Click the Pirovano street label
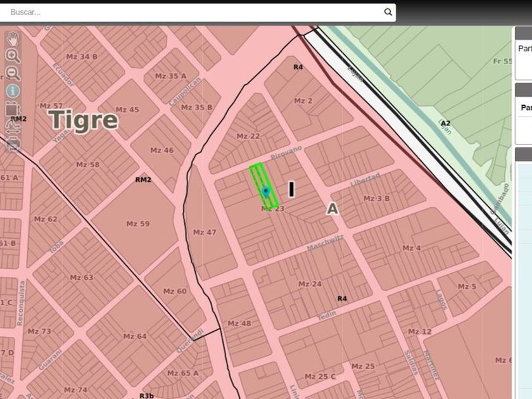This screenshot has width=532, height=399. pyautogui.click(x=286, y=153)
